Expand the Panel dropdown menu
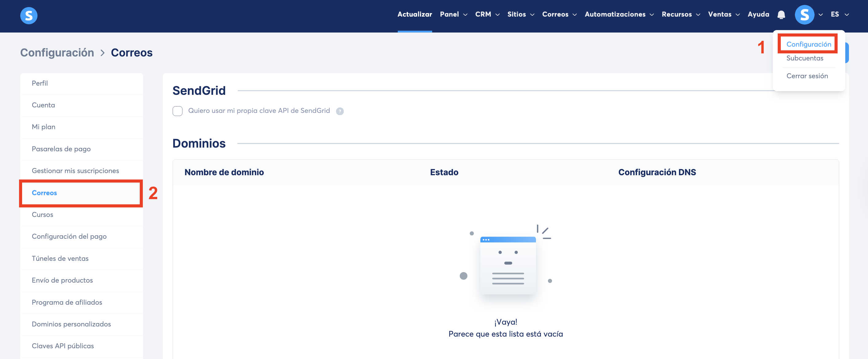The width and height of the screenshot is (868, 359). 453,14
